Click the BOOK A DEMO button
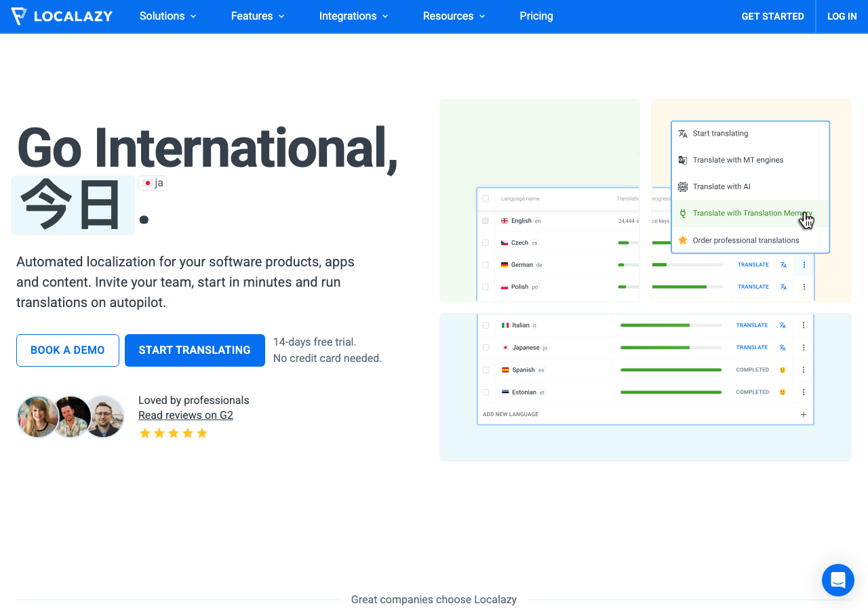Image resolution: width=868 pixels, height=610 pixels. click(x=68, y=350)
